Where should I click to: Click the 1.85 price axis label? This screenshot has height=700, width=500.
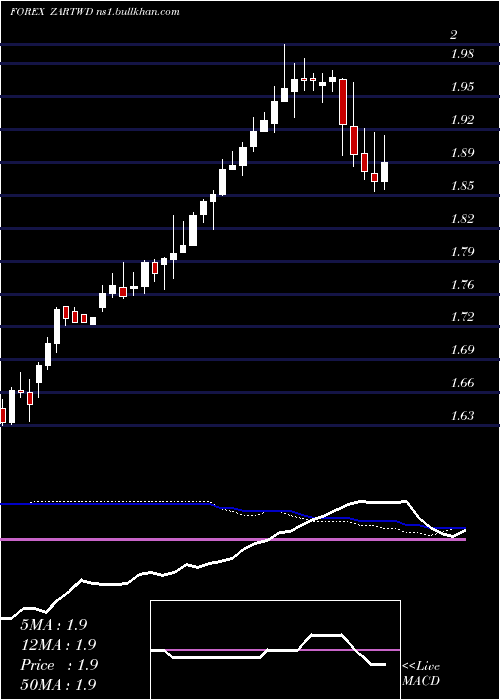[462, 185]
